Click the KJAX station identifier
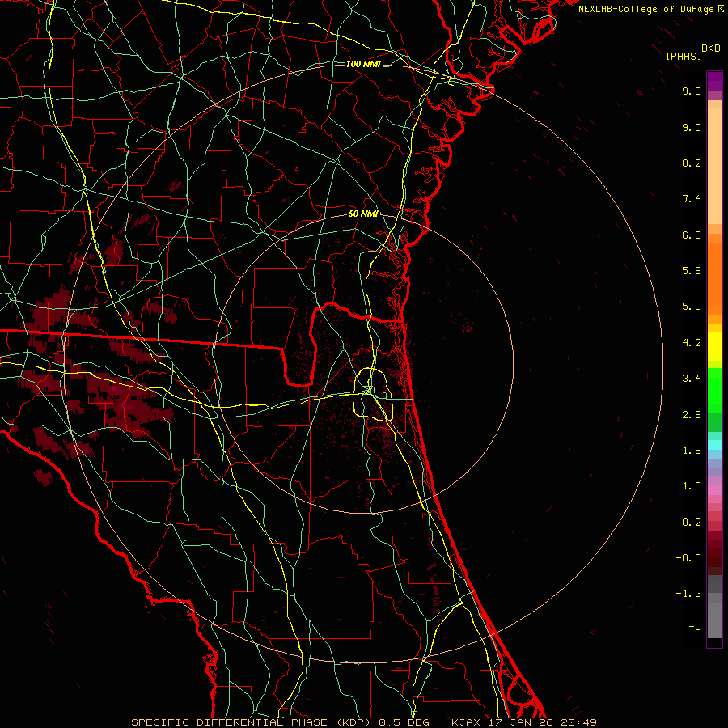The image size is (728, 728). 467,722
